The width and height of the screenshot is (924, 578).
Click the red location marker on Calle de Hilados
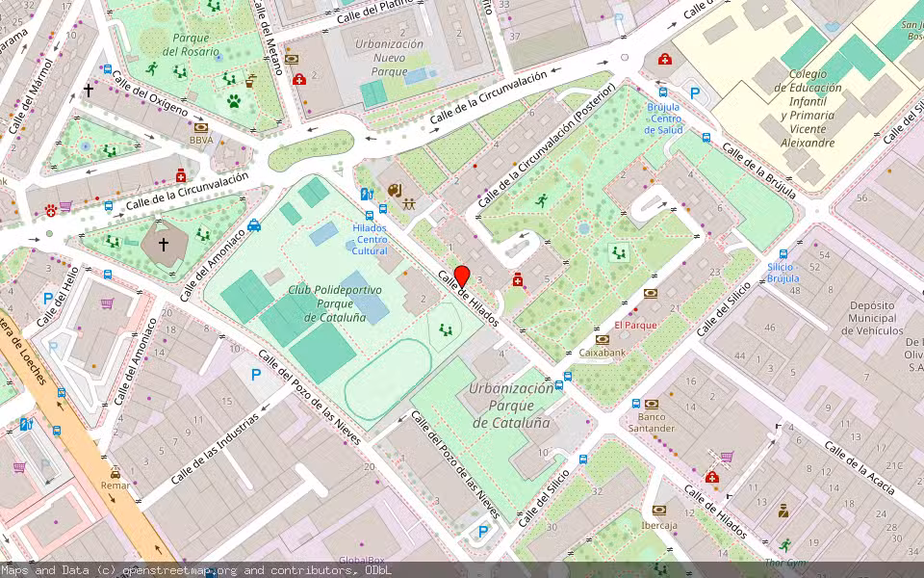point(461,276)
